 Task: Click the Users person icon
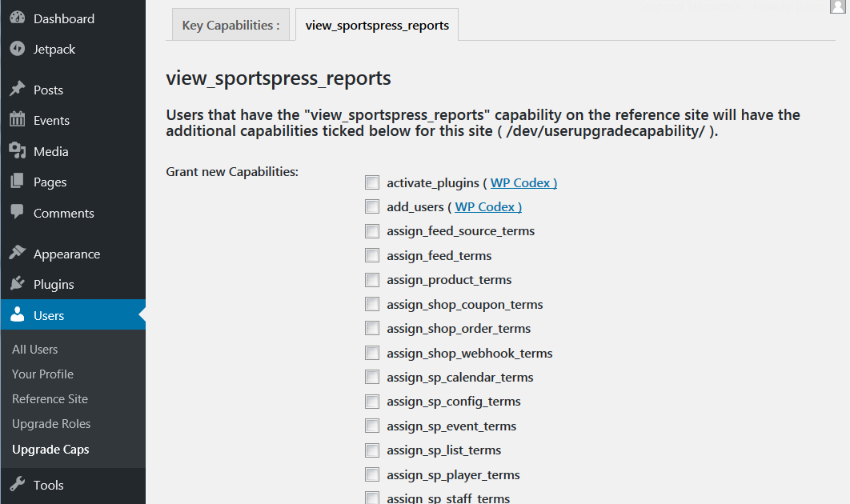(18, 314)
